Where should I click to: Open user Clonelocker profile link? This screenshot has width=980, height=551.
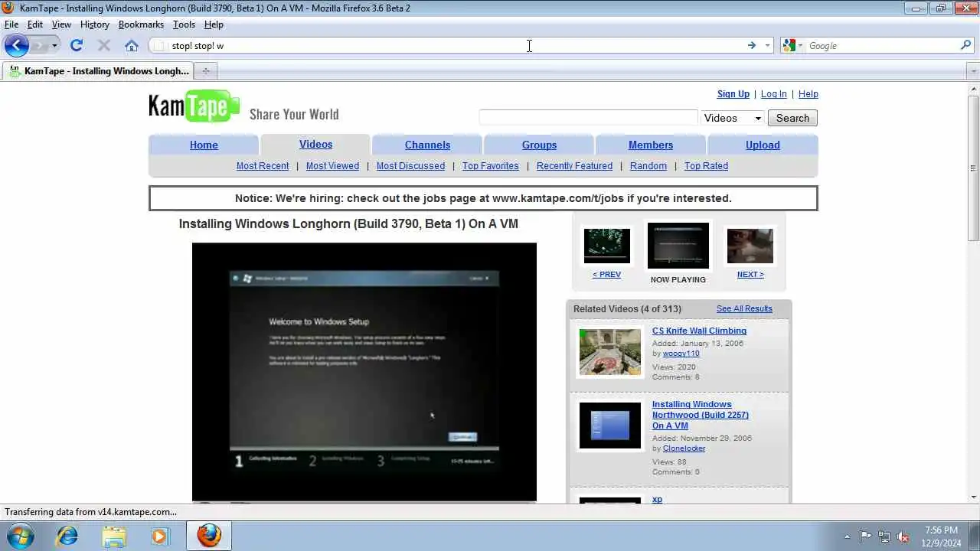click(x=684, y=448)
